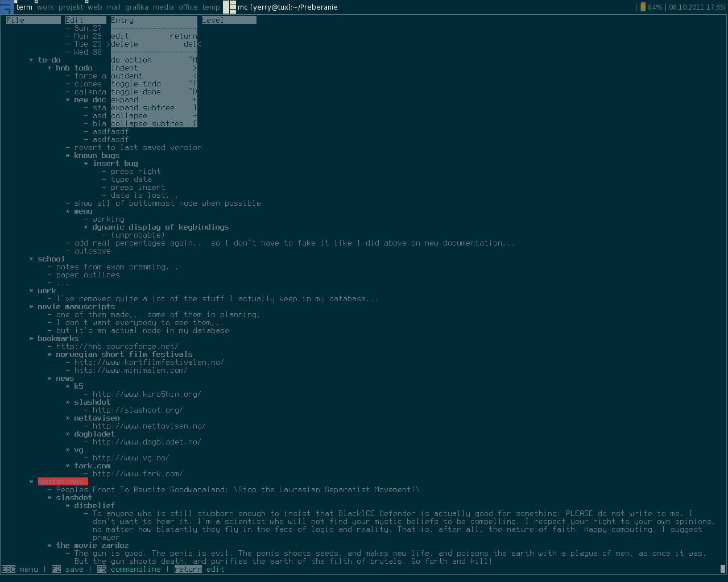Choose indent menu entry
This screenshot has height=582, width=728.
click(x=154, y=68)
